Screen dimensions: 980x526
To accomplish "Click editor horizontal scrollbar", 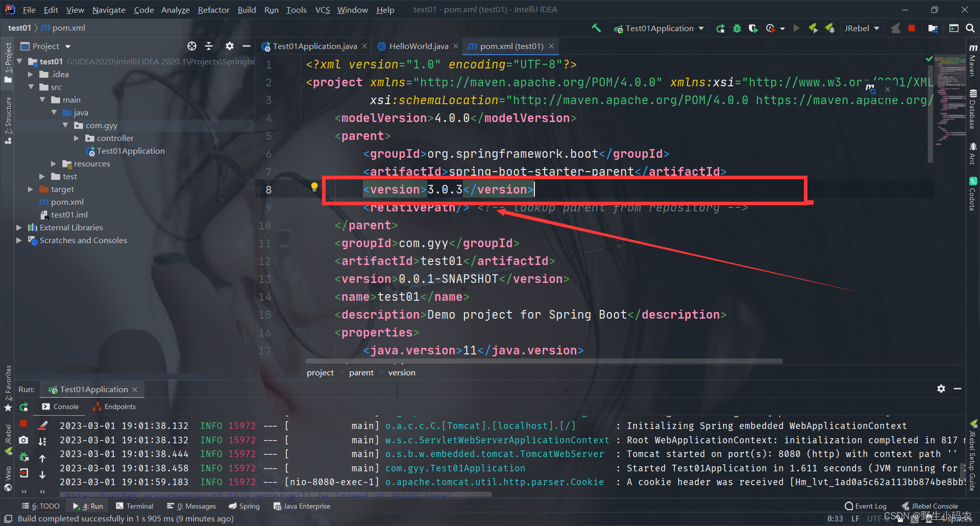I will pos(544,361).
